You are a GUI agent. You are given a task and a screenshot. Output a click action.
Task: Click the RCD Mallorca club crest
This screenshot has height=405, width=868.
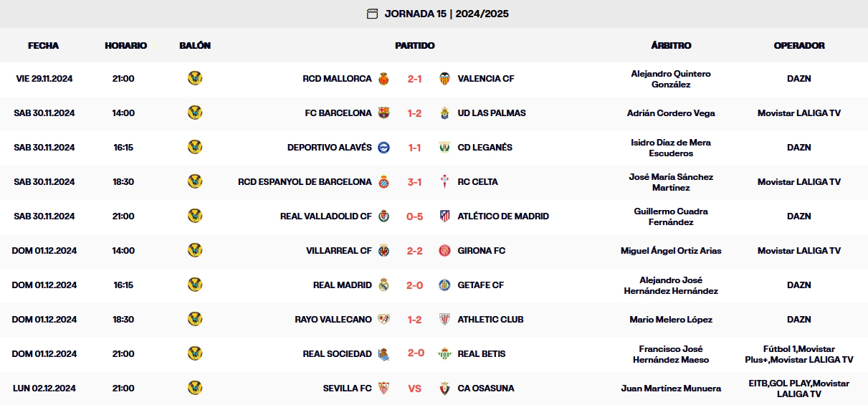coord(384,79)
